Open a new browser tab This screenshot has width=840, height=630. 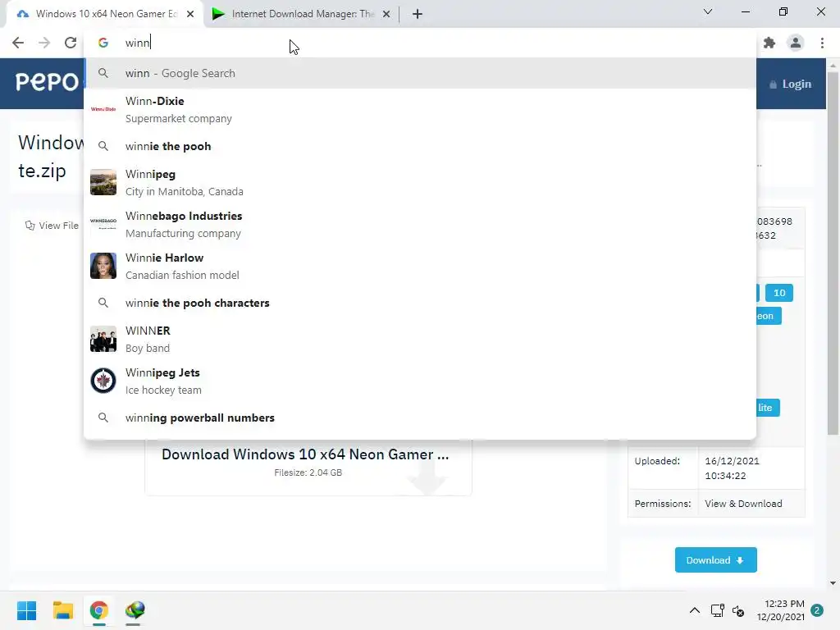(418, 14)
